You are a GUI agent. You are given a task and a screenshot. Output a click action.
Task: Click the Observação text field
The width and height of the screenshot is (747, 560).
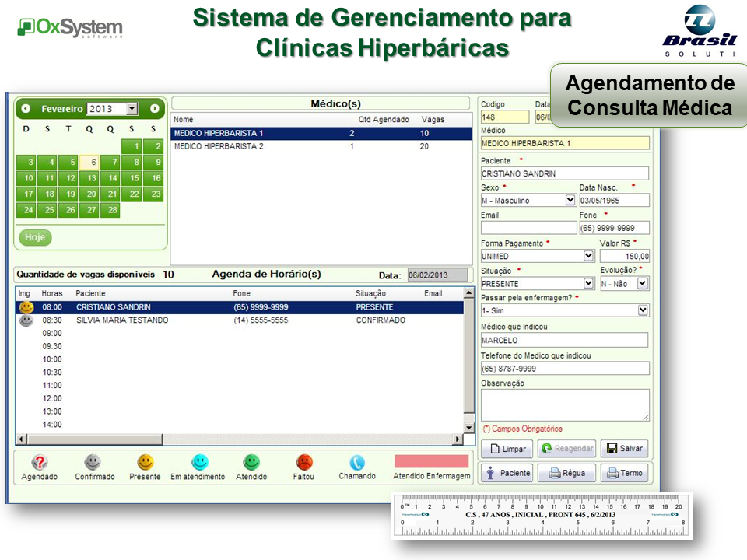pos(564,405)
